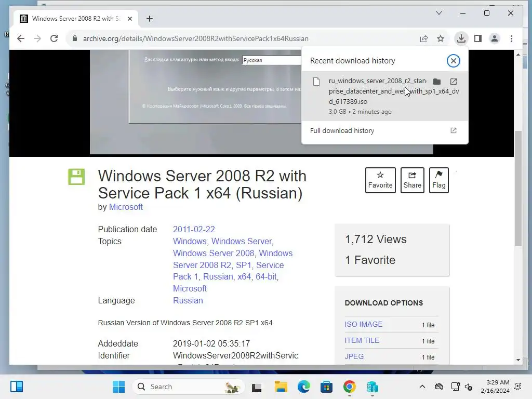Close the Windows Server 2008 R2 tab

point(129,19)
